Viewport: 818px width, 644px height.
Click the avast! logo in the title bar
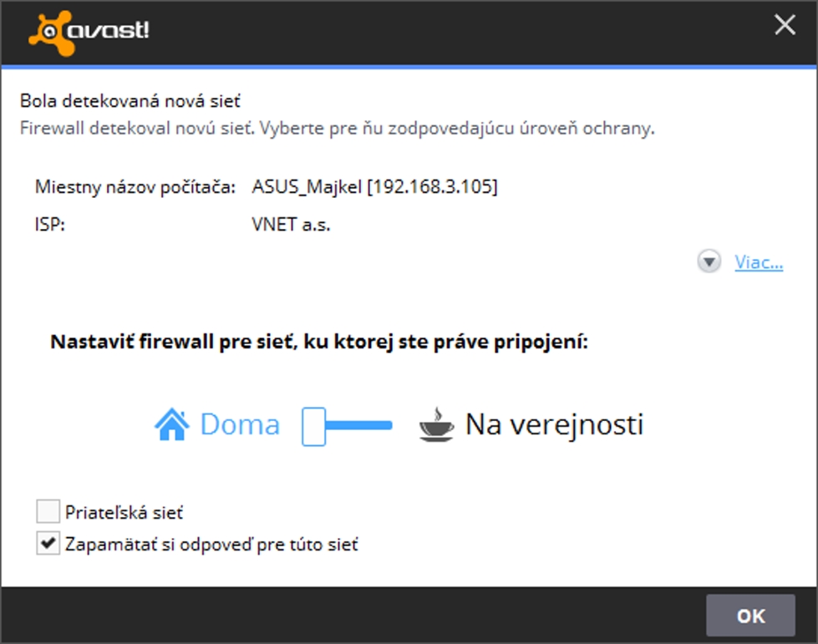coord(89,33)
